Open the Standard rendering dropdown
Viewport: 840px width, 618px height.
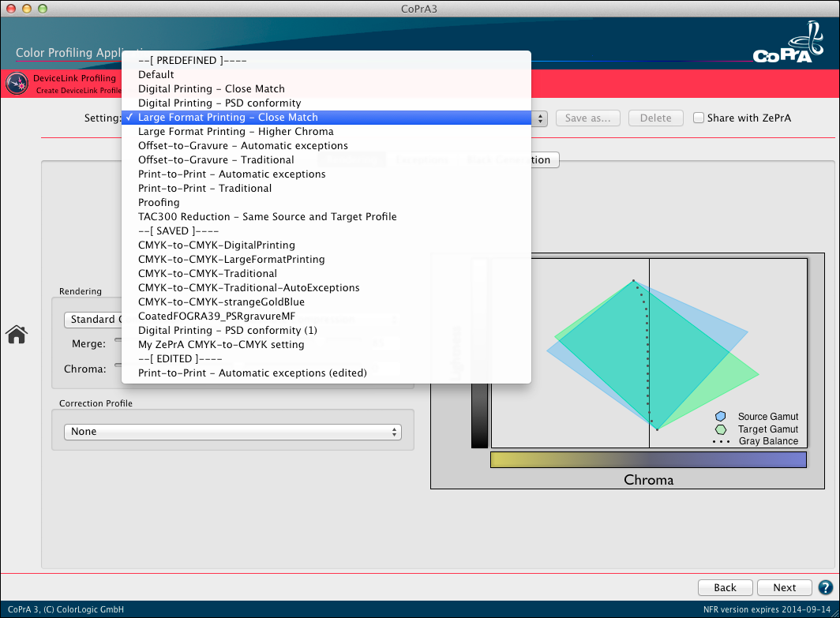click(92, 320)
